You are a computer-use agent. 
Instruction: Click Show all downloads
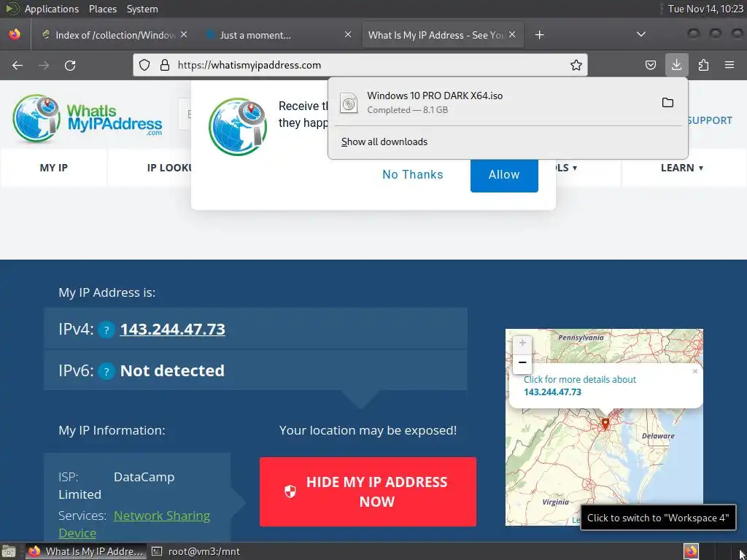coord(384,142)
